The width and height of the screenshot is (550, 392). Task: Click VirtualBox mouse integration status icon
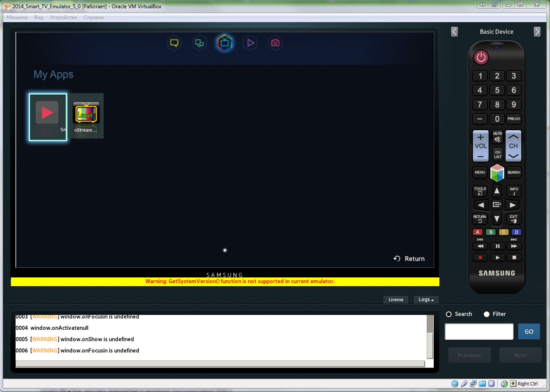coord(504,384)
